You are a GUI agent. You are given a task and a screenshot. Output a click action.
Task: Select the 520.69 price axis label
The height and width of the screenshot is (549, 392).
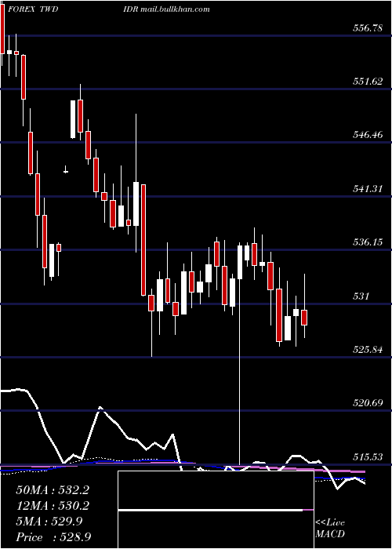pyautogui.click(x=367, y=403)
